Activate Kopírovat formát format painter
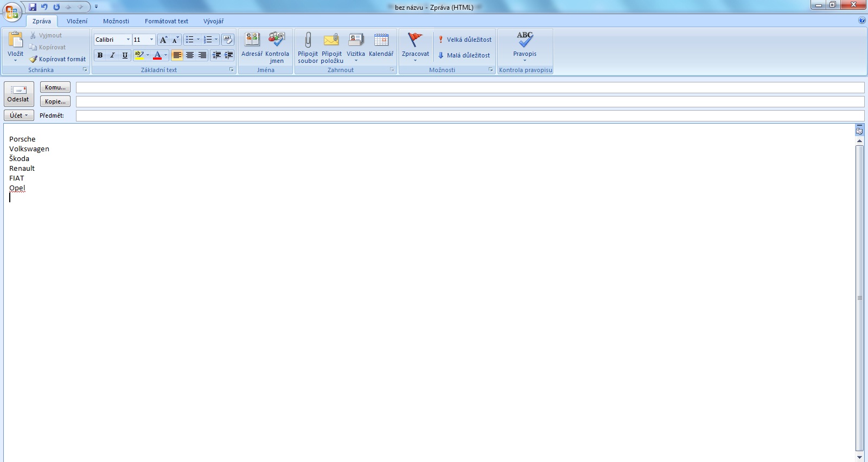Viewport: 868px width, 462px height. 58,59
